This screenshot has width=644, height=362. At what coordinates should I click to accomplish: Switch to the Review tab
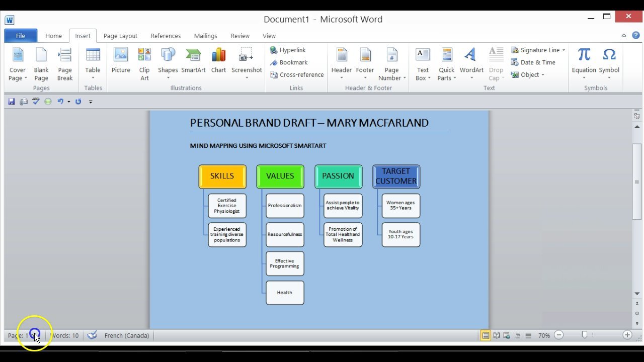[239, 36]
